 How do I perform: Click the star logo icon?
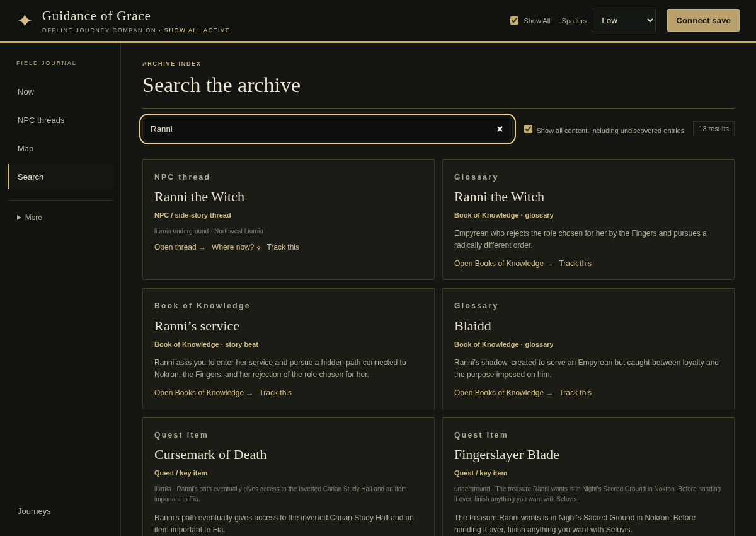25,21
